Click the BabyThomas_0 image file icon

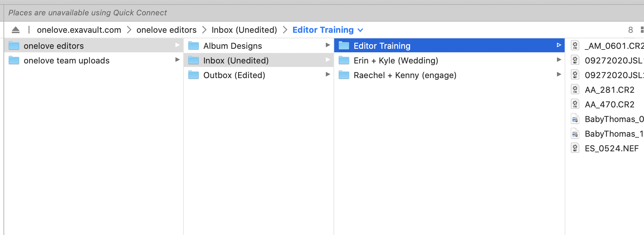click(575, 119)
